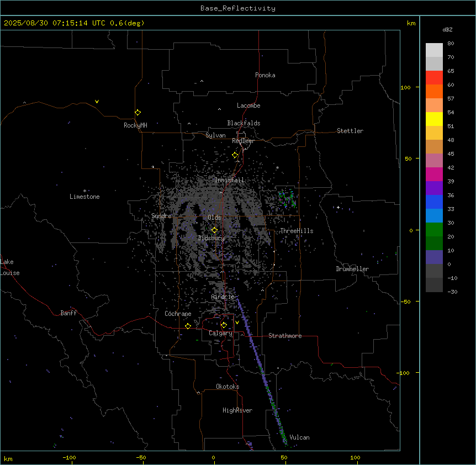
Task: Select the Vulcan town label
Action: point(299,437)
